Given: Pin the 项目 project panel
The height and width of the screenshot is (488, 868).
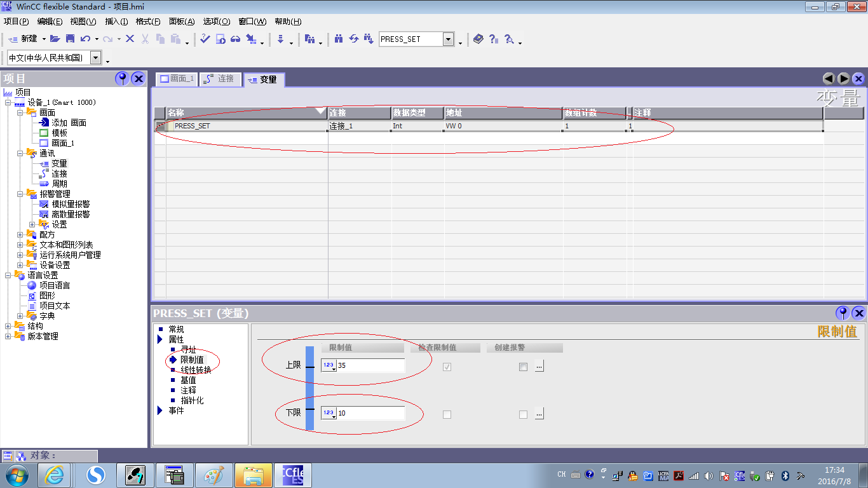Looking at the screenshot, I should coord(122,79).
